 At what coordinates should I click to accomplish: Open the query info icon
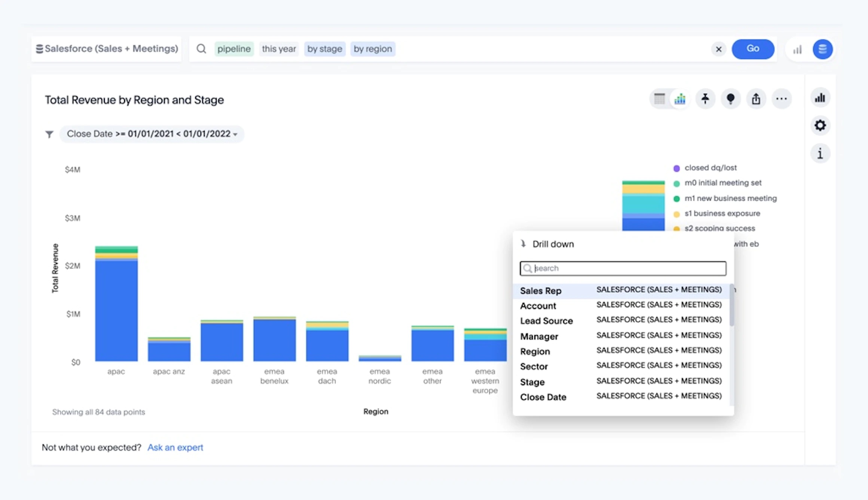pyautogui.click(x=820, y=153)
